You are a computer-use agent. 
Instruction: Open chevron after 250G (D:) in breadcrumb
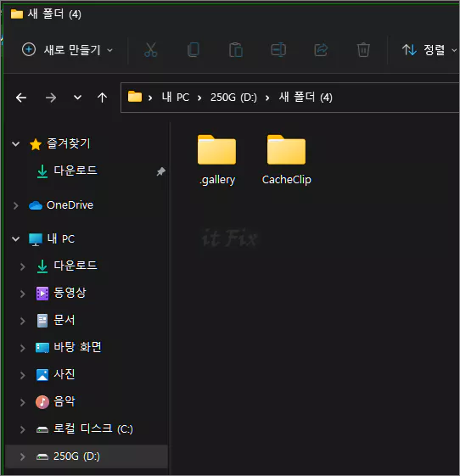(267, 98)
